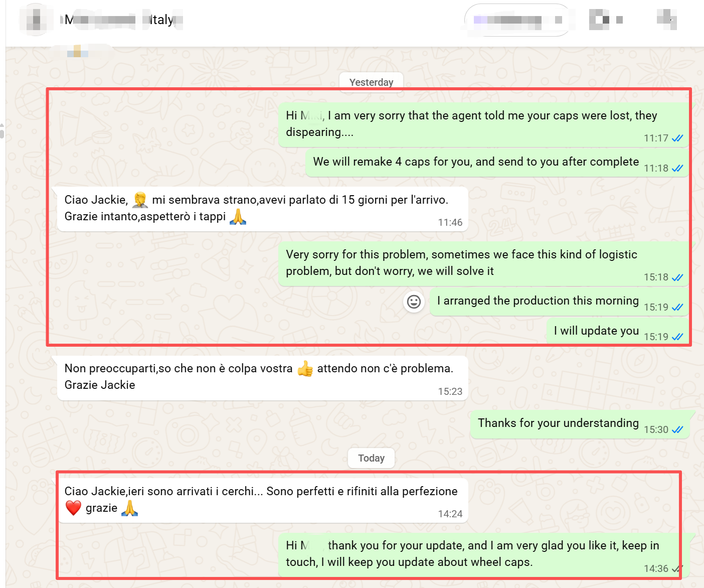Click the timestamp 14:24 on incoming message
Viewport: 704px width, 588px height.
(x=450, y=514)
